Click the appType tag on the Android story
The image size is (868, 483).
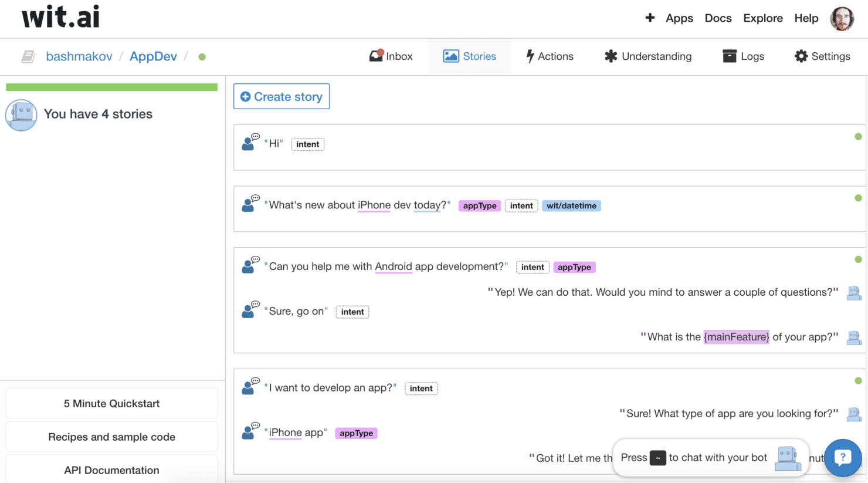coord(574,267)
